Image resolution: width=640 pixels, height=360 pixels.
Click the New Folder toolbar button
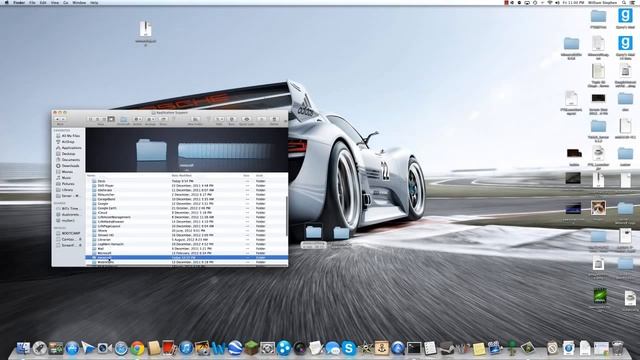[196, 119]
